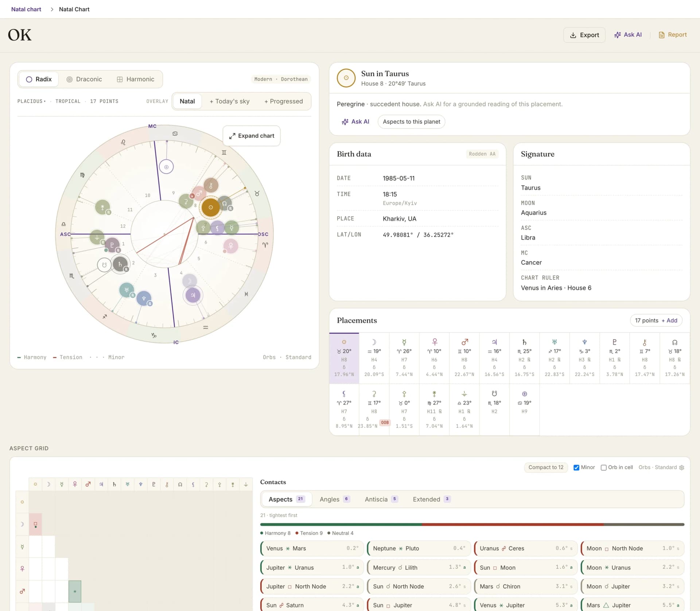This screenshot has height=611, width=700.
Task: Open North Node placement cell Taurus 18°
Action: pos(674,358)
